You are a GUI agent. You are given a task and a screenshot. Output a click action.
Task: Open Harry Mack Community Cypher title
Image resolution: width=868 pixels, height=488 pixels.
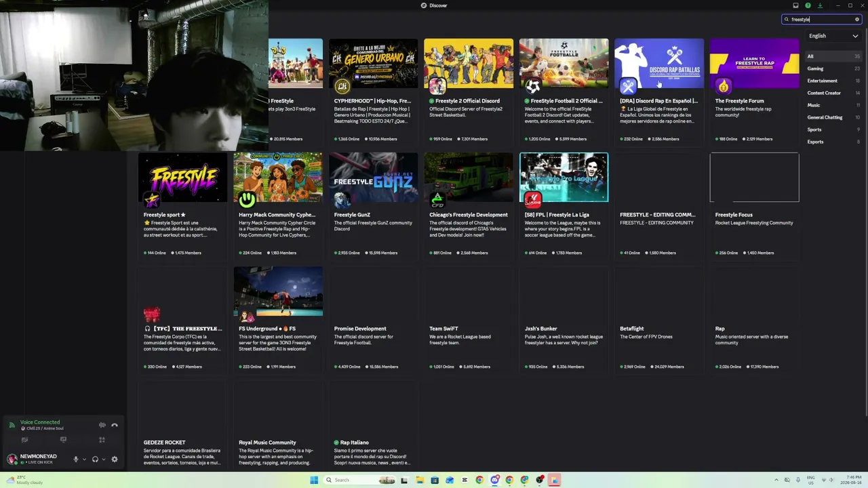tap(277, 215)
